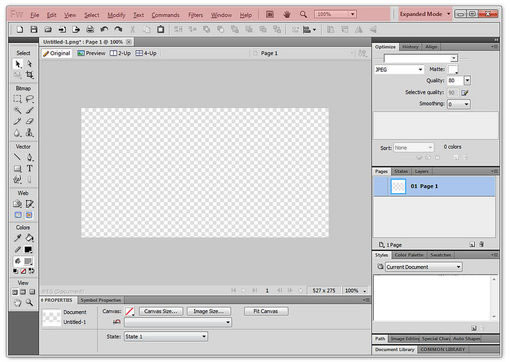The height and width of the screenshot is (362, 510).
Task: Open the Expanded Mode workspace dropdown
Action: coord(425,14)
